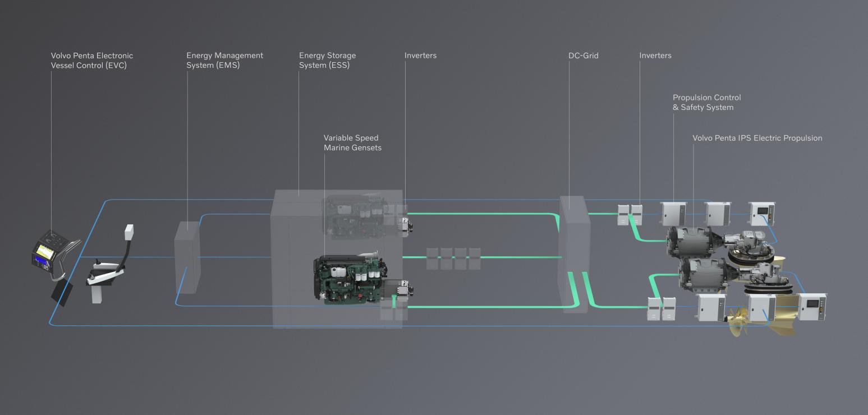This screenshot has width=868, height=415.
Task: Click the Propulsion Control & Safety System label
Action: pos(707,102)
